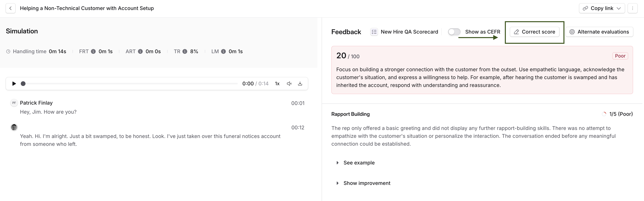Click the scorecard checklist icon

pyautogui.click(x=374, y=32)
